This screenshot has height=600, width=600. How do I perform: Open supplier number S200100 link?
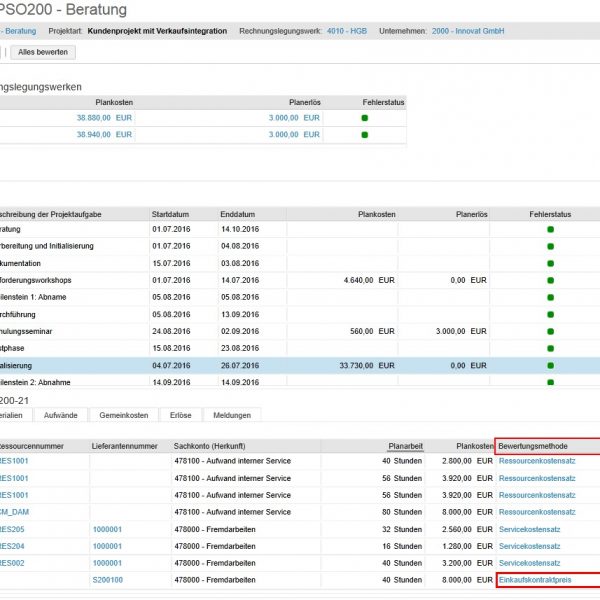[107, 579]
